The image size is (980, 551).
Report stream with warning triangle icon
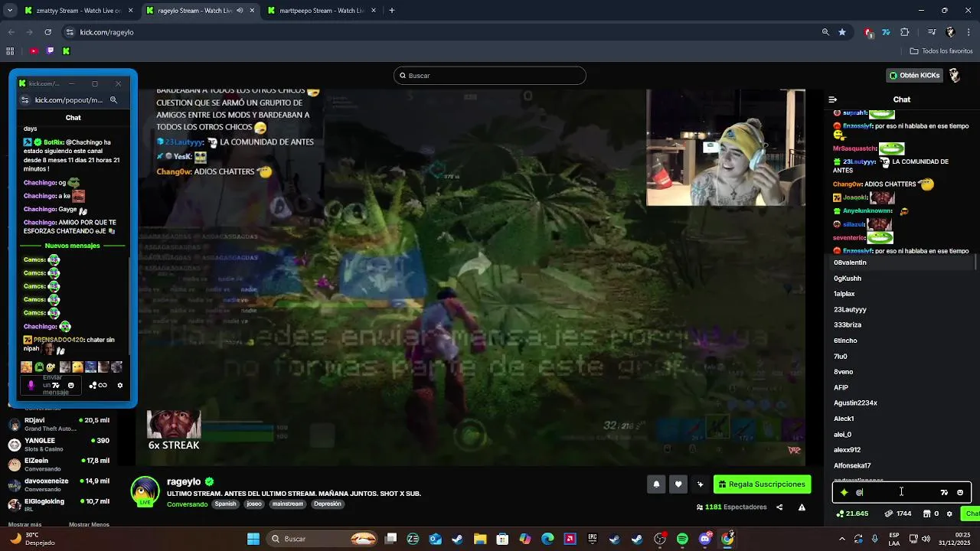(x=802, y=507)
